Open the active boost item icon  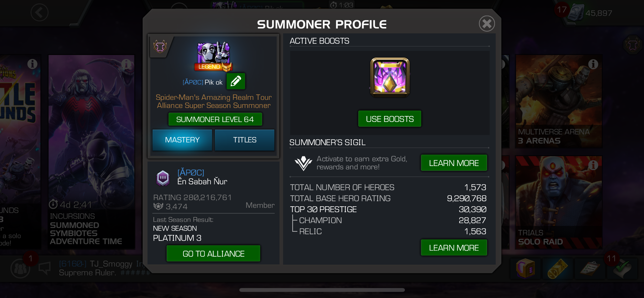coord(390,77)
